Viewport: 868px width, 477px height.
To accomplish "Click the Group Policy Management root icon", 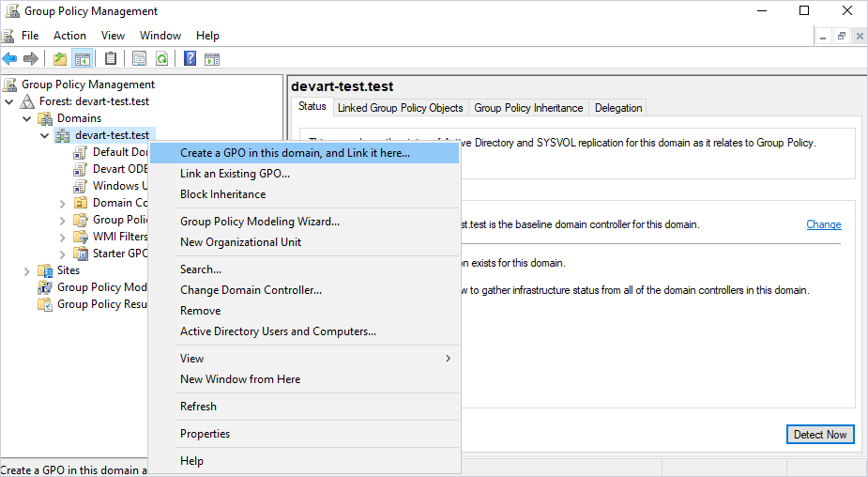I will coord(10,85).
